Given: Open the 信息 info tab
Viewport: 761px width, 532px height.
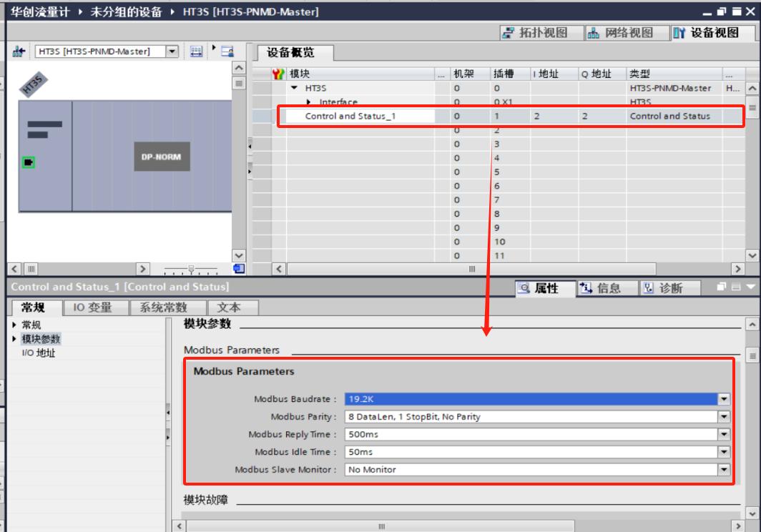Looking at the screenshot, I should (x=607, y=288).
